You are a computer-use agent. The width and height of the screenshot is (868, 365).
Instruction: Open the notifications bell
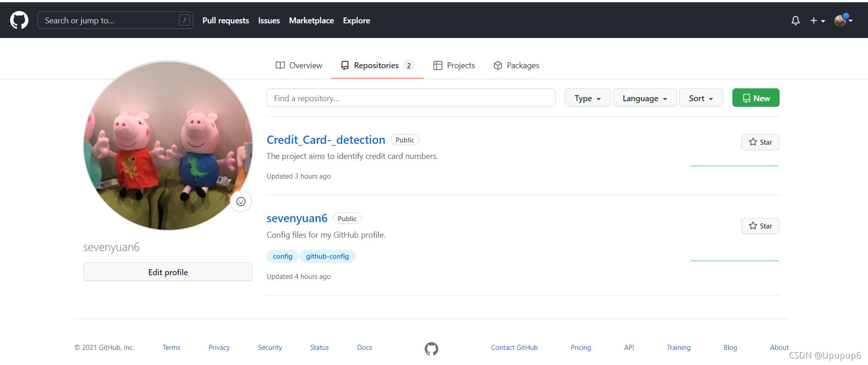click(x=795, y=21)
